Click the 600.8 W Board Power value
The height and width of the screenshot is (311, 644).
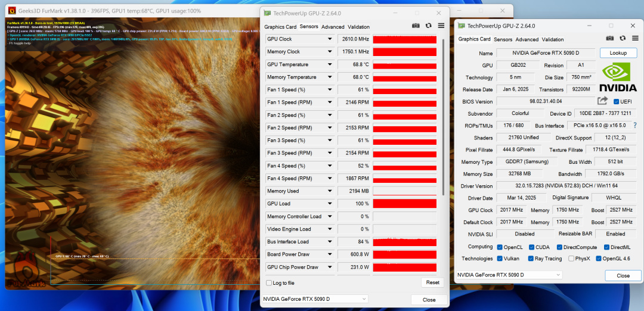tap(354, 254)
